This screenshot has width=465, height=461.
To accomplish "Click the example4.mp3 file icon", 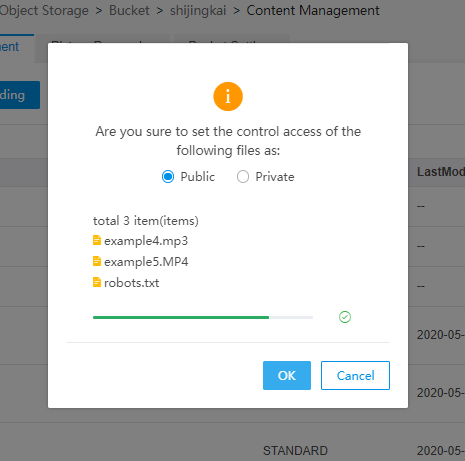I will coord(97,240).
